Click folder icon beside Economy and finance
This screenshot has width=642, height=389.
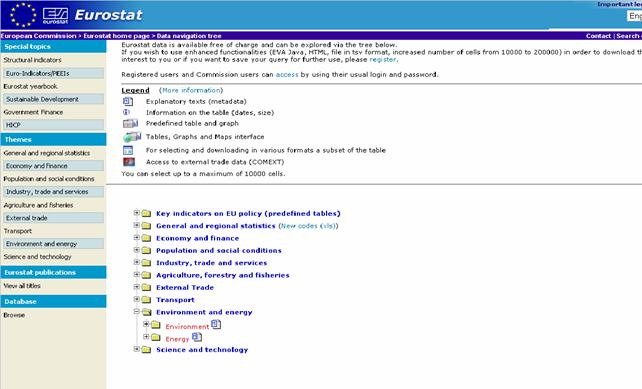(146, 238)
